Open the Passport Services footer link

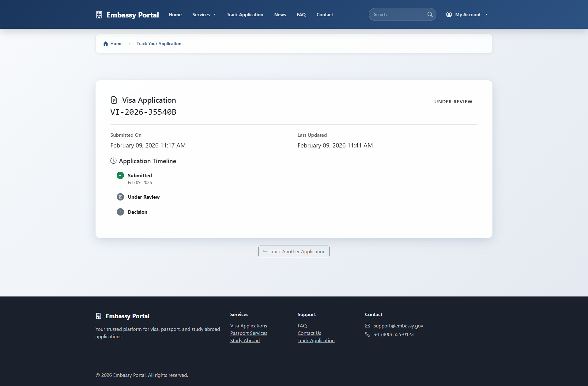pyautogui.click(x=249, y=333)
